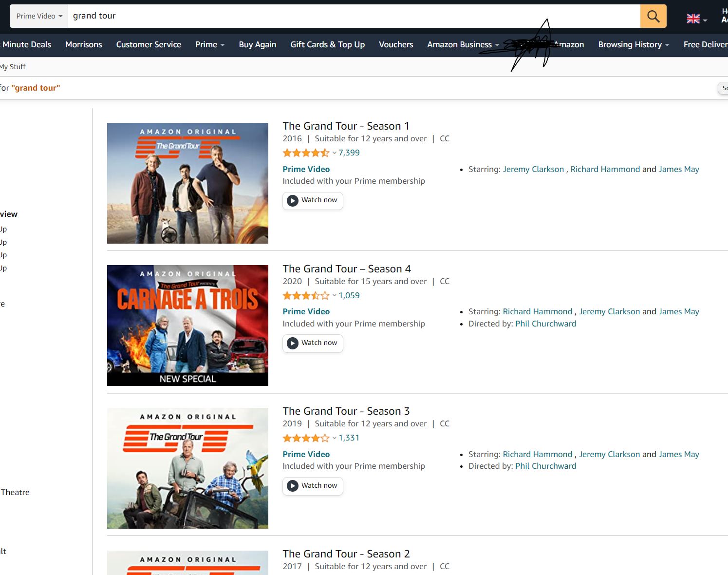
Task: Click the UK flag language icon
Action: [693, 19]
